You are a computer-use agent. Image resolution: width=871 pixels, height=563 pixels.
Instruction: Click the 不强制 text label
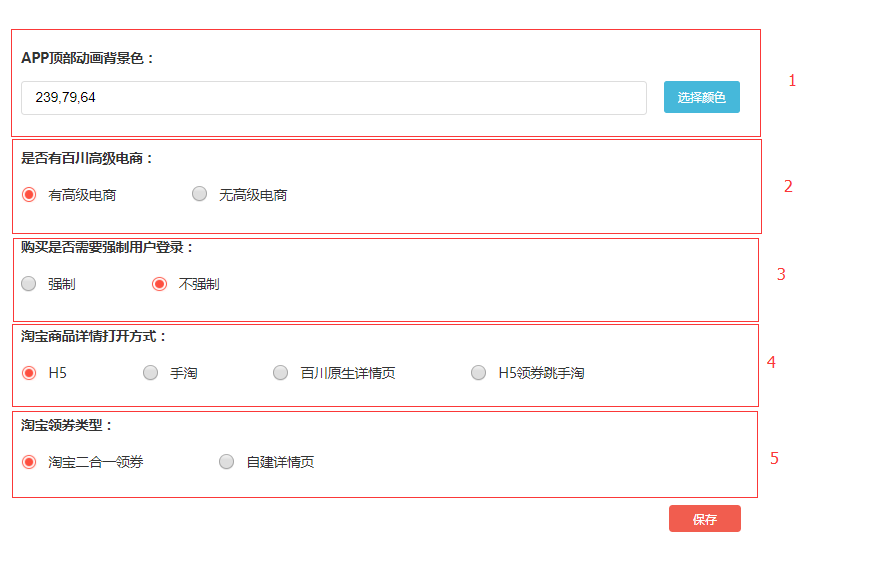199,284
